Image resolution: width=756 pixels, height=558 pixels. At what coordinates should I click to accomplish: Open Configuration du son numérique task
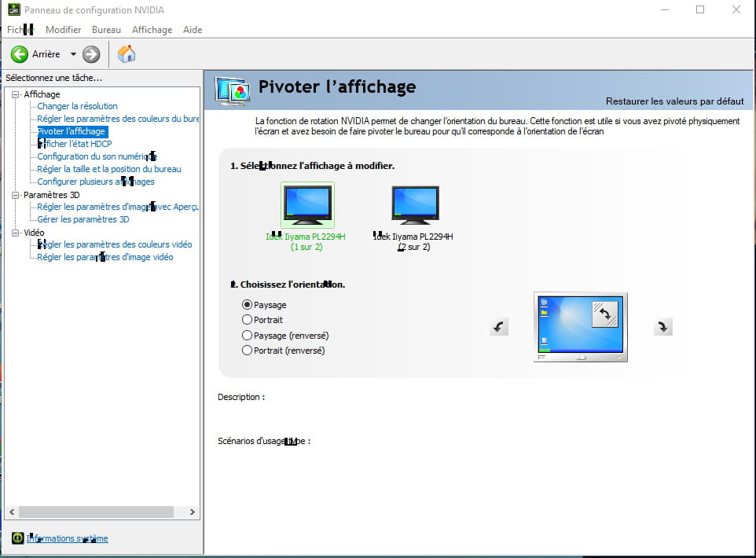click(x=97, y=156)
